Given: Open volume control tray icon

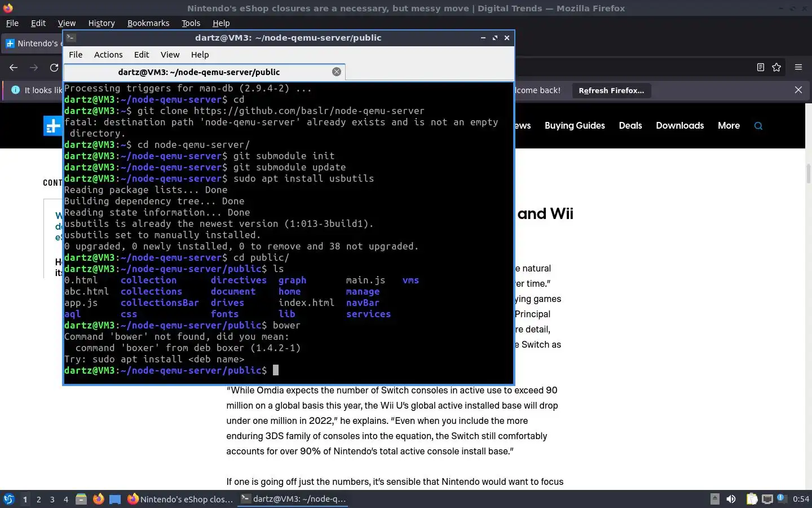Looking at the screenshot, I should tap(731, 499).
